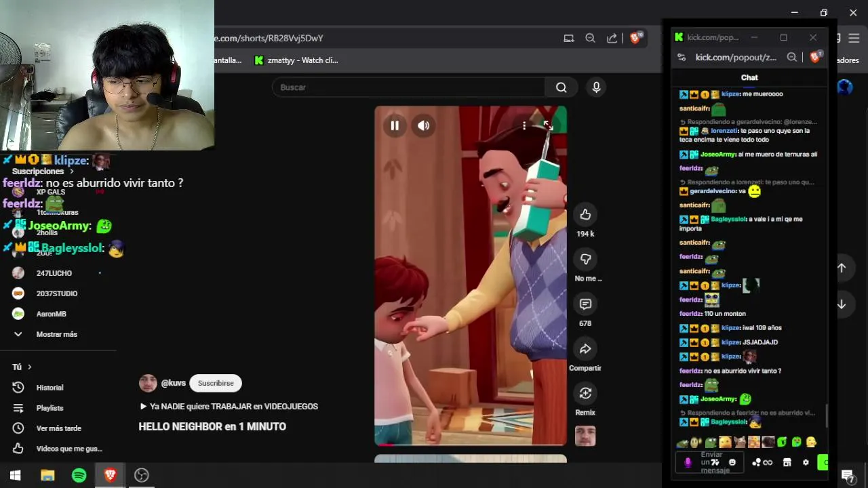Click the YouTube Buscar search field
Viewport: 868px width, 488px height.
(408, 87)
